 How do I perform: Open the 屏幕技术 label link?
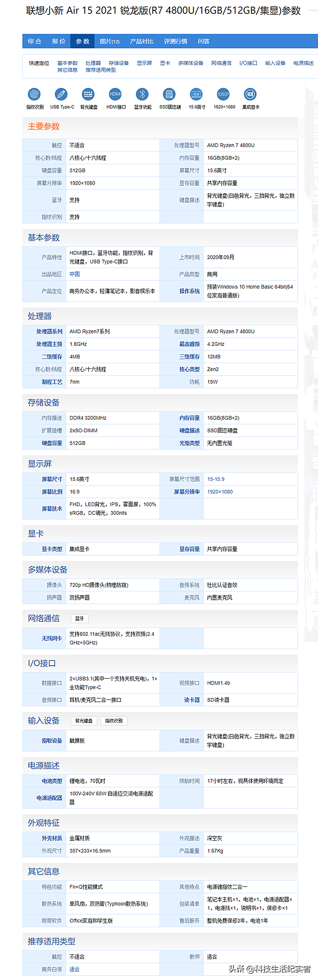[52, 509]
